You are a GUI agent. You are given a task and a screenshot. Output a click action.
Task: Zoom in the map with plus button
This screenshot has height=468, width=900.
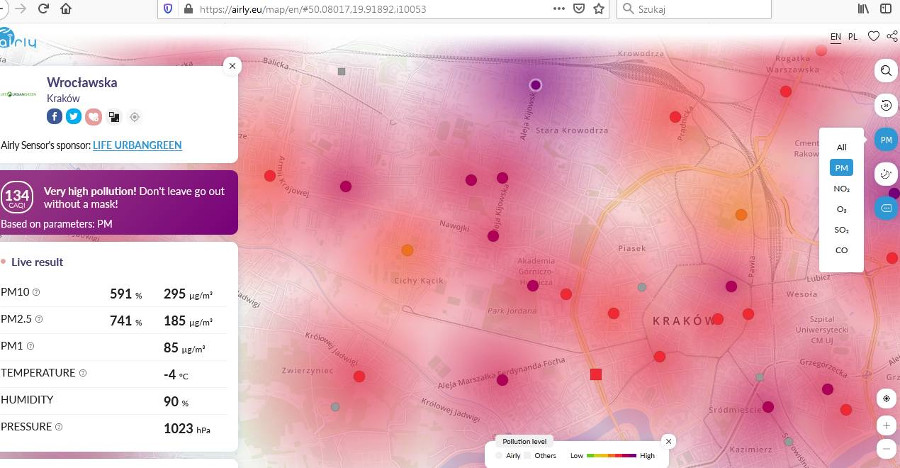coord(886,426)
